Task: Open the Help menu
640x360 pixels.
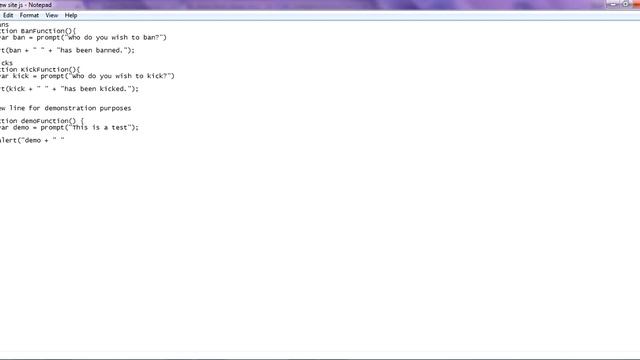Action: pos(71,16)
